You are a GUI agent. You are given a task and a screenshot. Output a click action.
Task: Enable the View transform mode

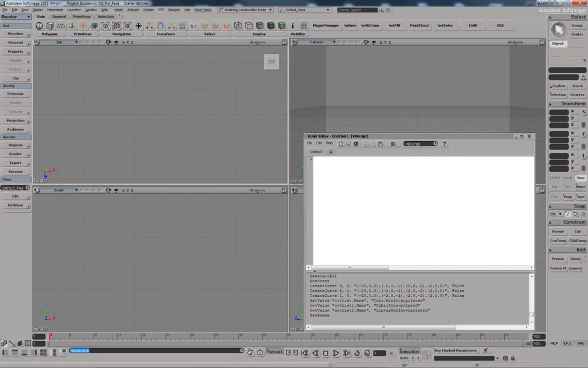tap(580, 178)
